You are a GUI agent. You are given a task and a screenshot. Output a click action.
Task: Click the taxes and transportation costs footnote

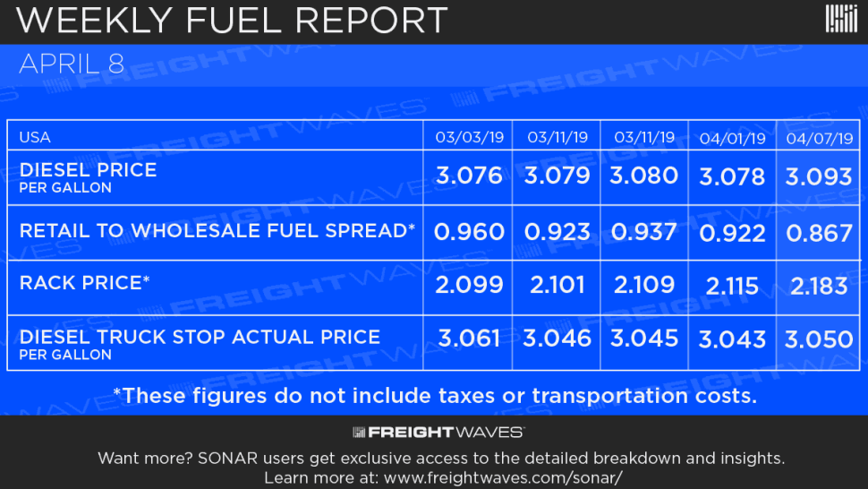pos(435,396)
